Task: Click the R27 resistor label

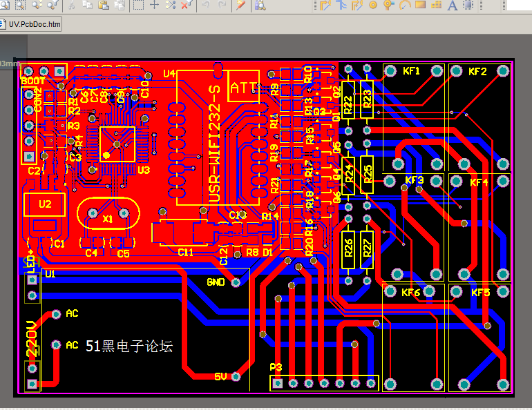Action: click(x=367, y=248)
